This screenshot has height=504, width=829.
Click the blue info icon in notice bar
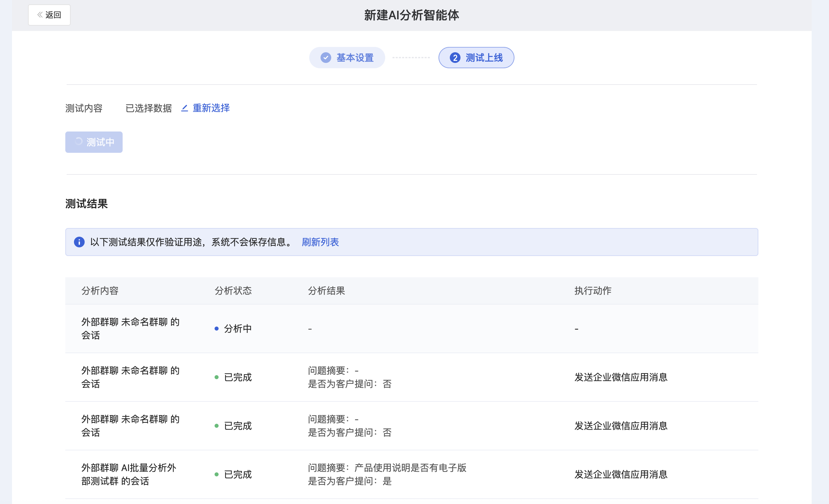(x=79, y=242)
